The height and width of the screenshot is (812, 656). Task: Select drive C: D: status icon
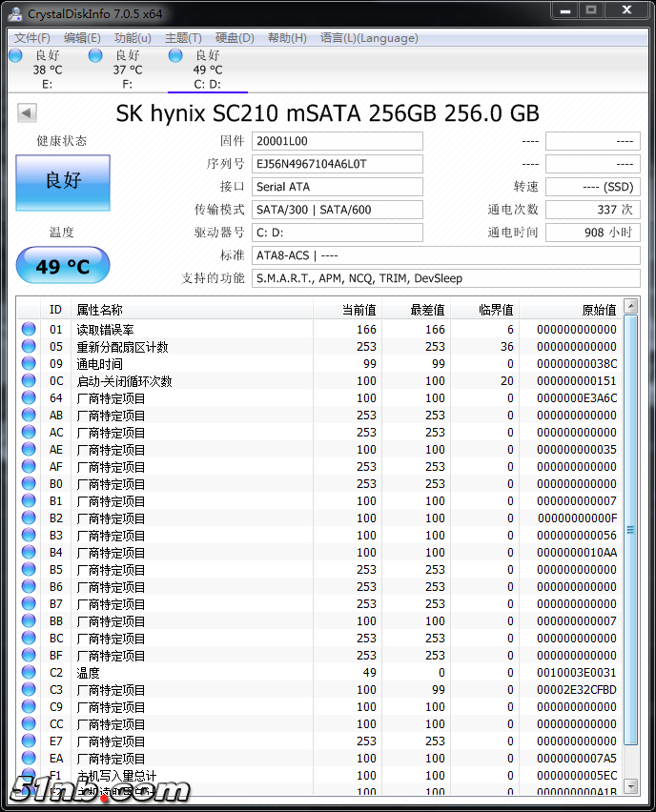(x=175, y=55)
